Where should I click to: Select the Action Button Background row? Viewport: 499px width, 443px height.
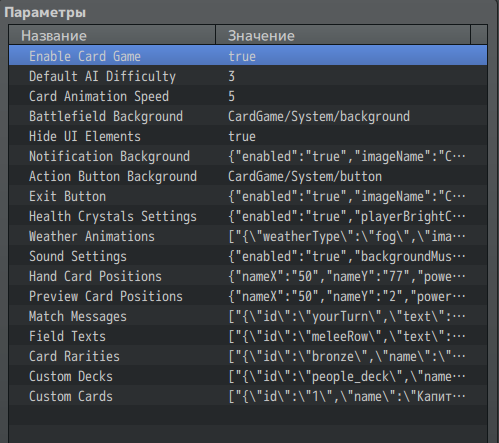tap(248, 175)
